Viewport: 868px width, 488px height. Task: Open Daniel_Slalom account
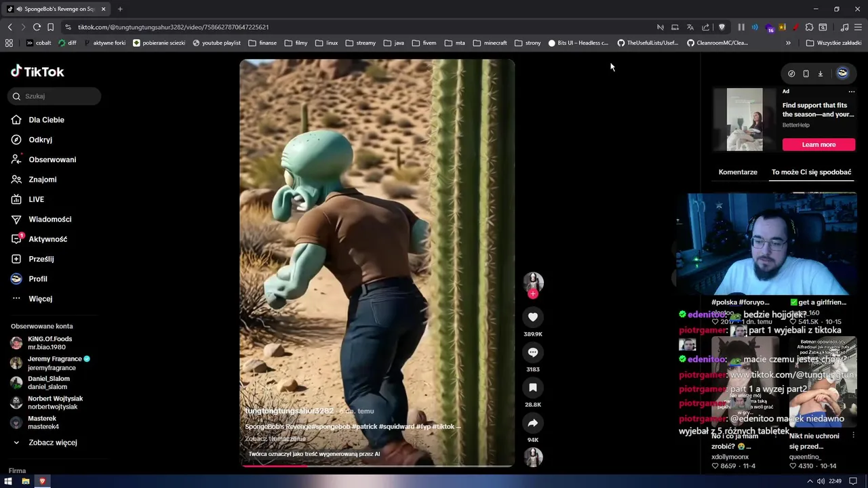click(48, 383)
